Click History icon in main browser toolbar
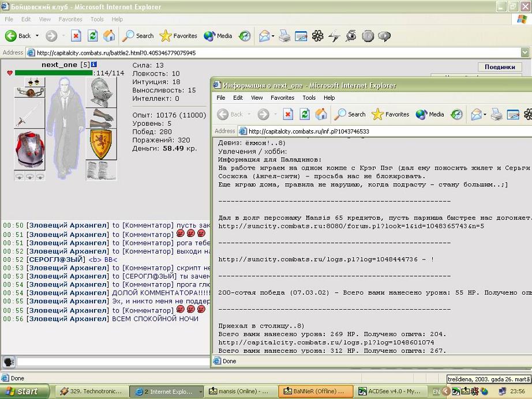This screenshot has width=532, height=399. click(245, 36)
